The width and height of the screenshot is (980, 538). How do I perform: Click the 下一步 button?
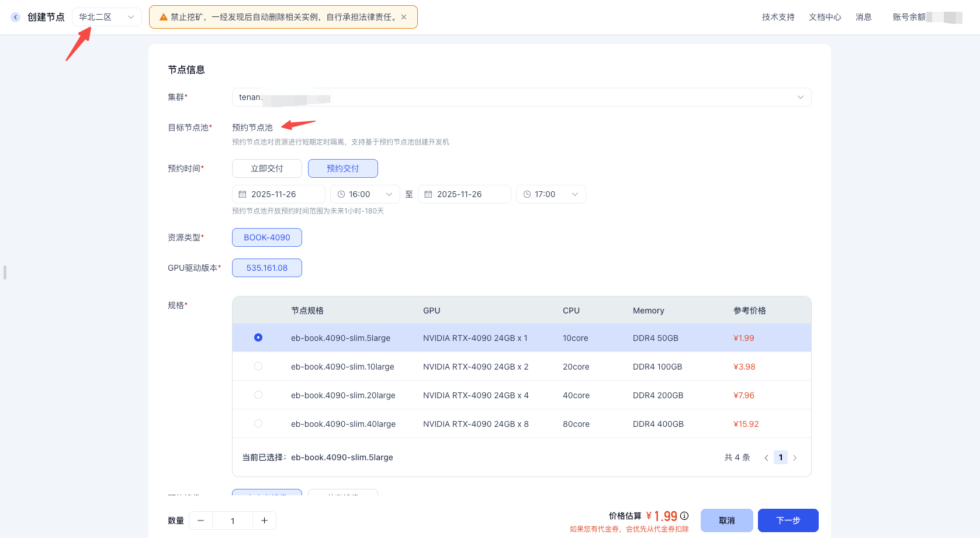point(788,520)
